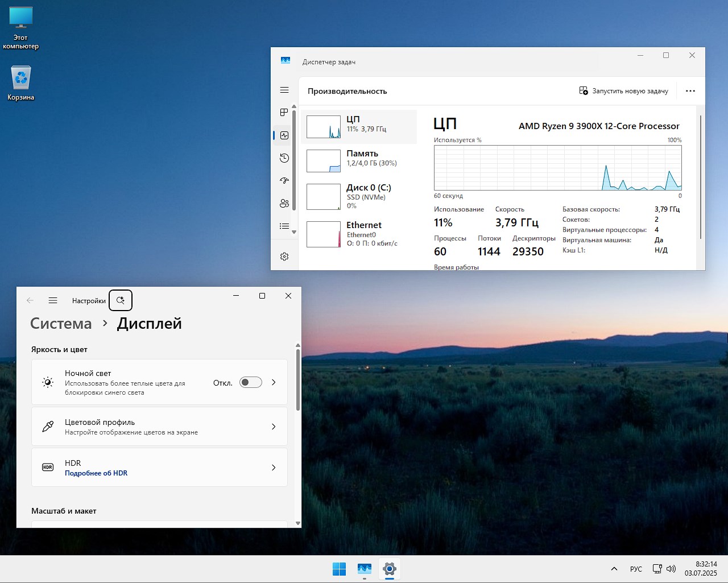Open Task Manager settings gear icon
The image size is (728, 583).
click(284, 257)
